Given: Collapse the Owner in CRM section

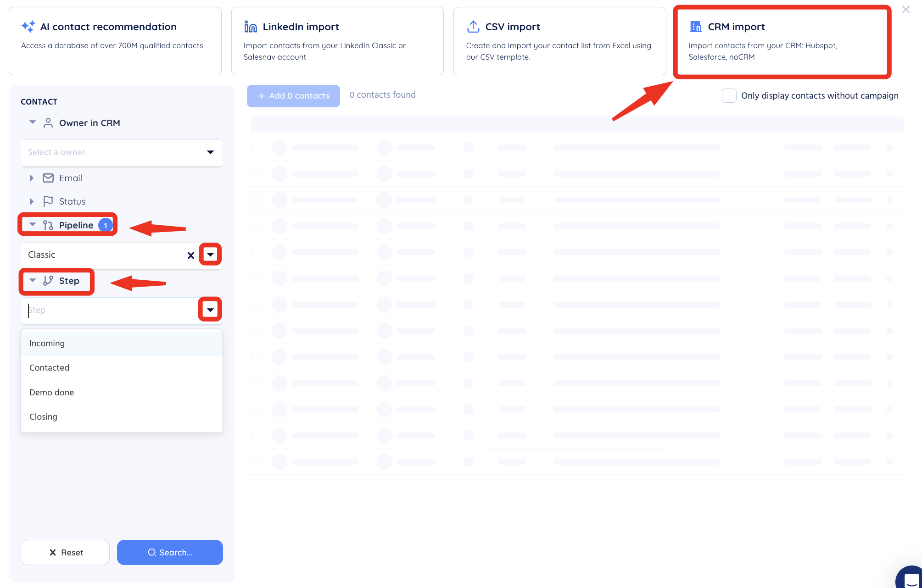Looking at the screenshot, I should (x=33, y=122).
